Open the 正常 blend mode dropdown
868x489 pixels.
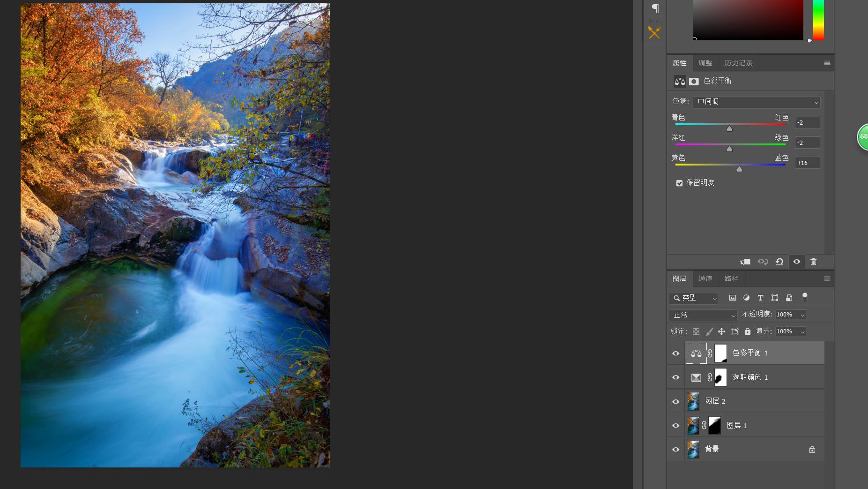703,315
